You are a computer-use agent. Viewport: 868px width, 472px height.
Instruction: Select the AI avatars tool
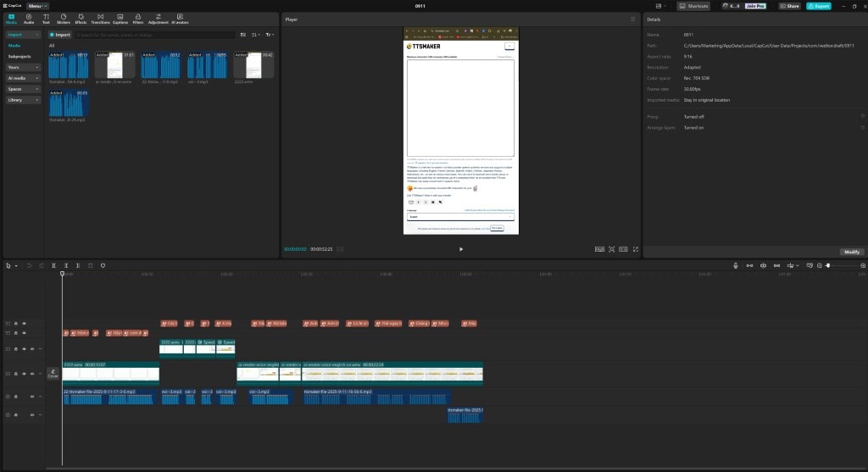[x=180, y=18]
